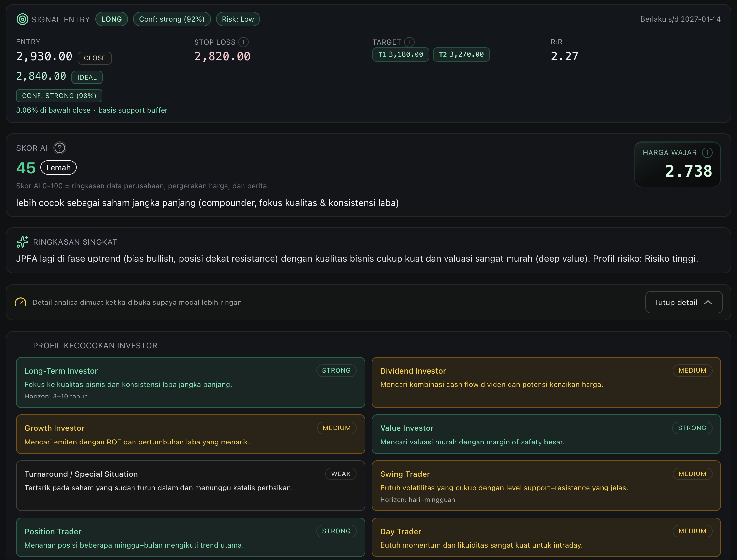Screen dimensions: 737x560
Task: Click the LONG signal badge
Action: tap(112, 19)
